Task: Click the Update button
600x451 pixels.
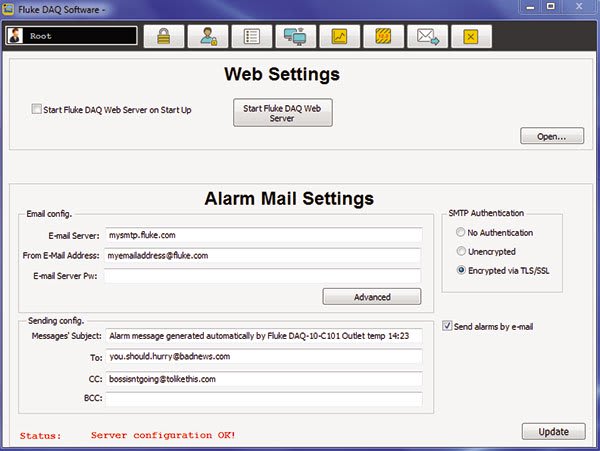Action: pos(554,431)
